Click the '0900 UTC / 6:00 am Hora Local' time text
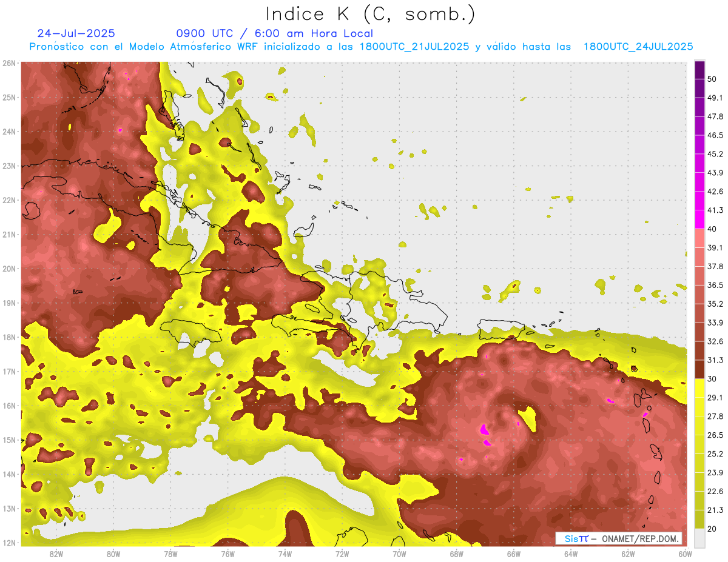 (x=274, y=33)
